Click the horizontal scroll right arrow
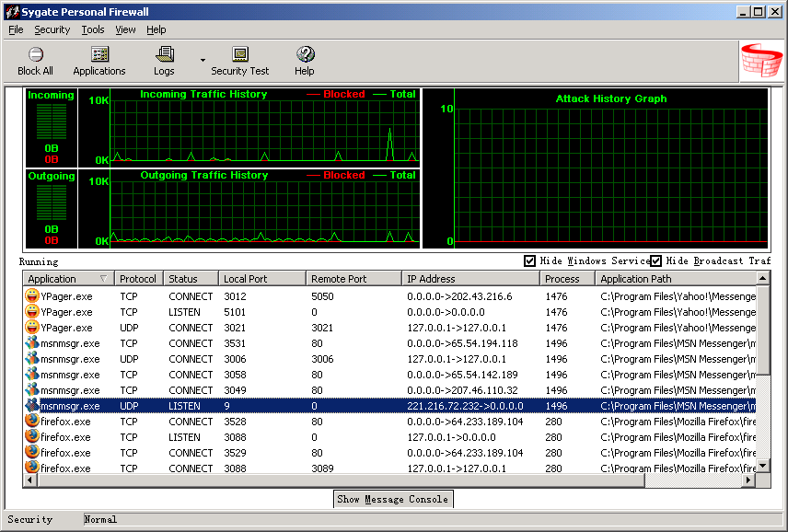Screen dimensions: 788x532 (x=748, y=480)
